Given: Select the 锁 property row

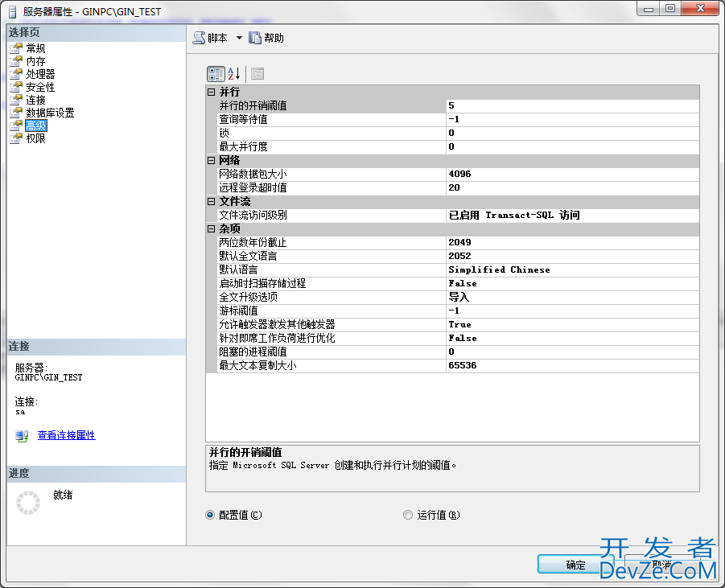Looking at the screenshot, I should 458,133.
